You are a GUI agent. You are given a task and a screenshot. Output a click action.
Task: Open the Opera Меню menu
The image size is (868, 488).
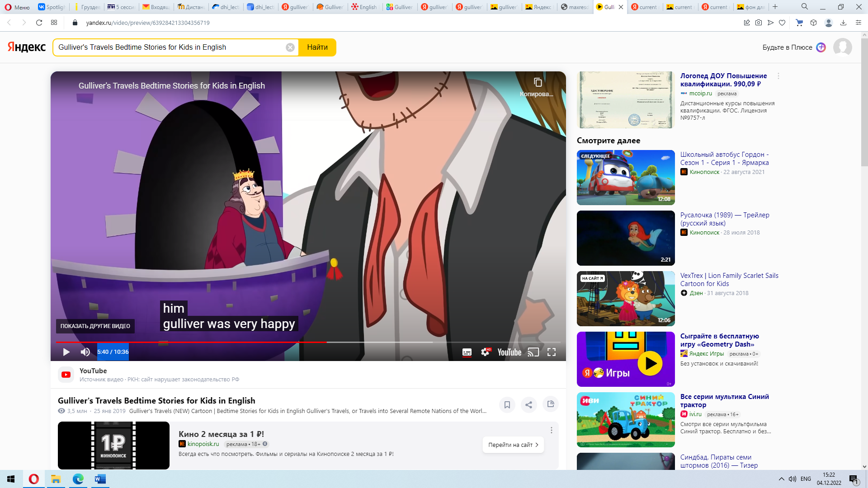tap(17, 7)
